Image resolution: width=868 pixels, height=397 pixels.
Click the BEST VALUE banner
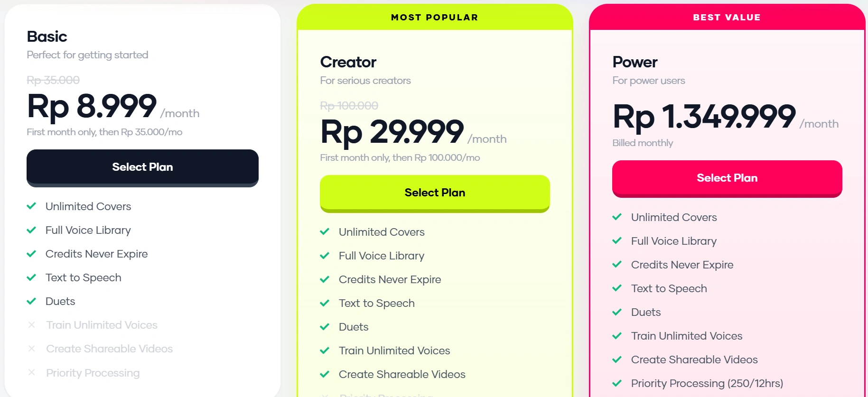[727, 18]
